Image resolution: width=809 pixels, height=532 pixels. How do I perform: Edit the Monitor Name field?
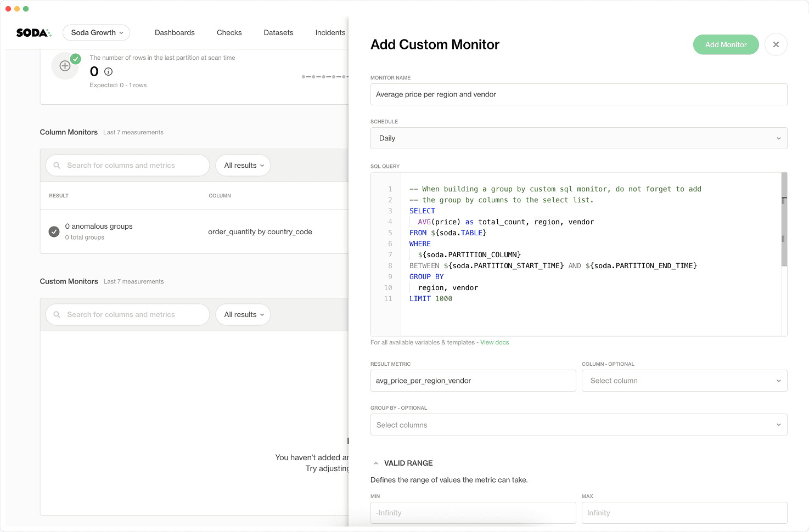tap(578, 94)
